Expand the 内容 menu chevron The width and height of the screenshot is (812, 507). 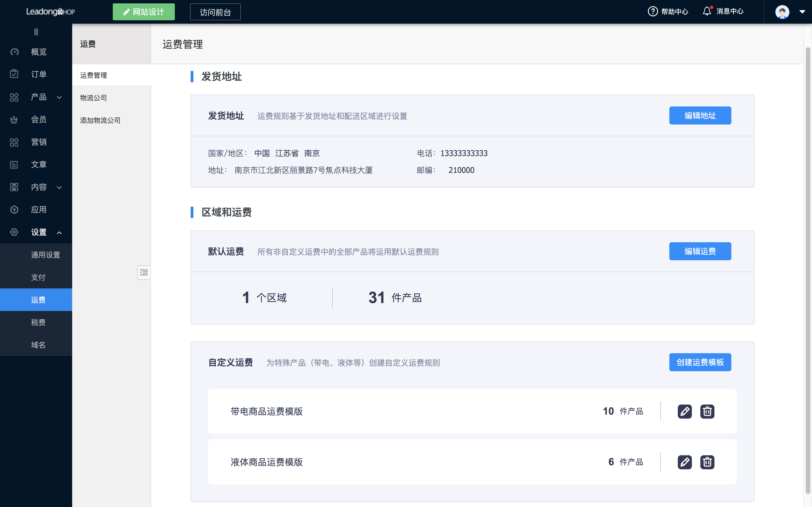click(59, 187)
